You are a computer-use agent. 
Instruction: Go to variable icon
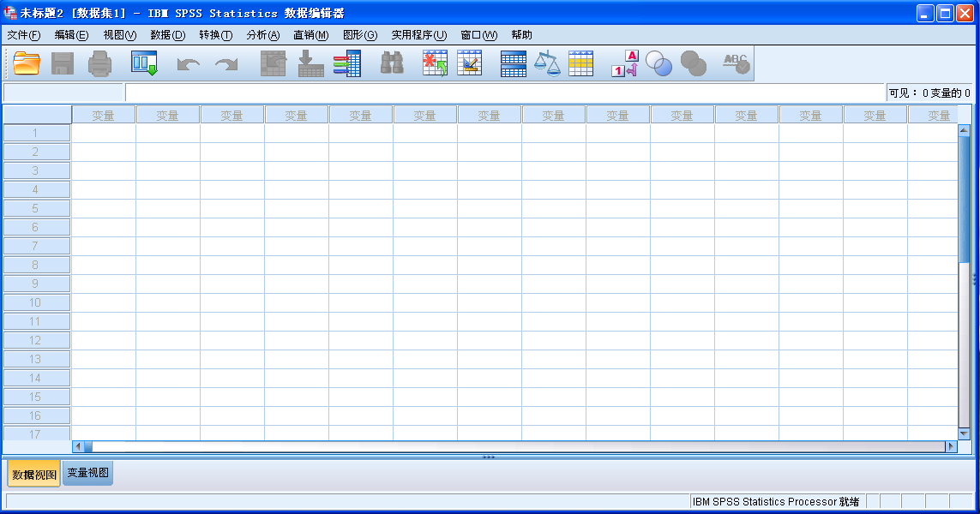[310, 63]
